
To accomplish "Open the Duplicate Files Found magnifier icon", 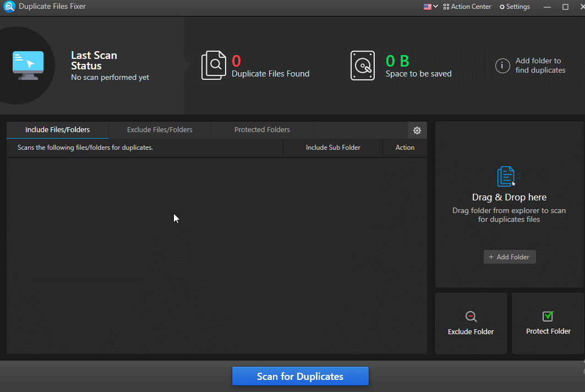I will click(214, 65).
